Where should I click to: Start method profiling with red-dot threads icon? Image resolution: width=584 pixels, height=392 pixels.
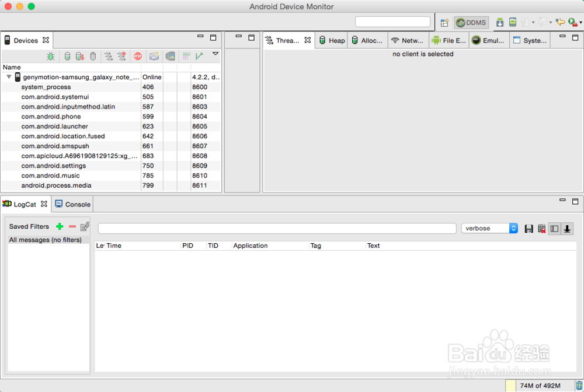pyautogui.click(x=121, y=56)
